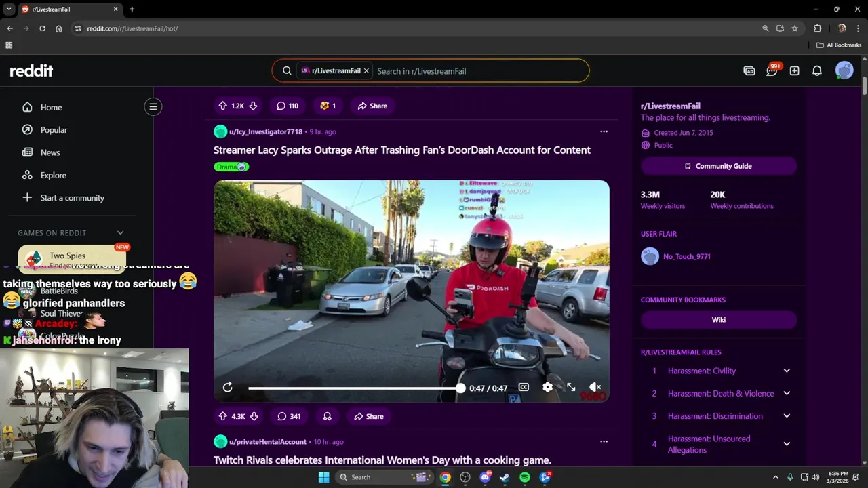Image resolution: width=868 pixels, height=488 pixels.
Task: Open the Drama flair tag
Action: (x=231, y=167)
